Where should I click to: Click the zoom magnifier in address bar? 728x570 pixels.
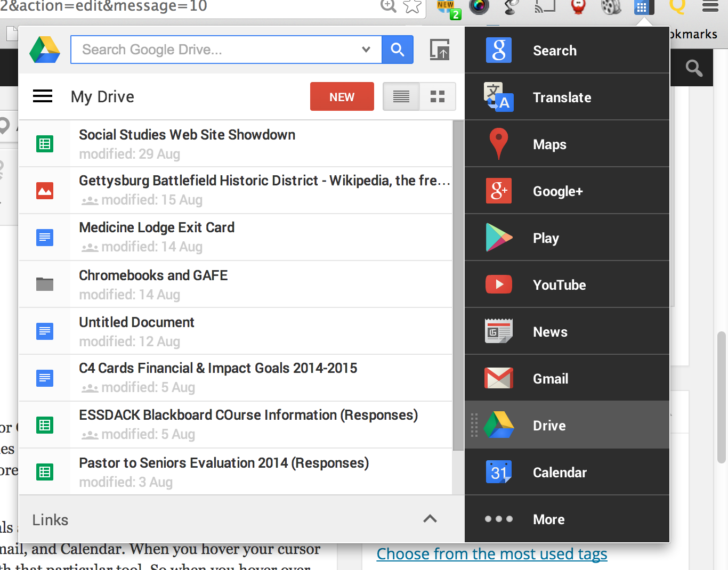(389, 6)
